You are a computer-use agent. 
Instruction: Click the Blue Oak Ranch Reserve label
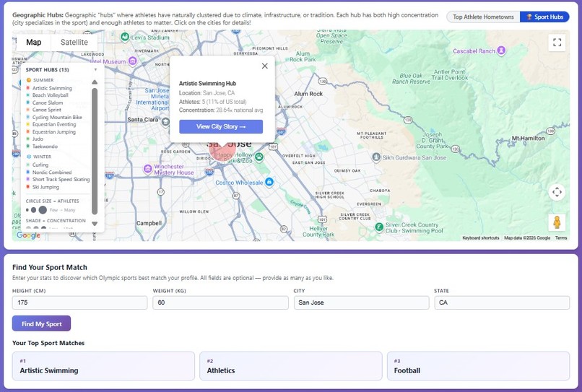point(411,78)
